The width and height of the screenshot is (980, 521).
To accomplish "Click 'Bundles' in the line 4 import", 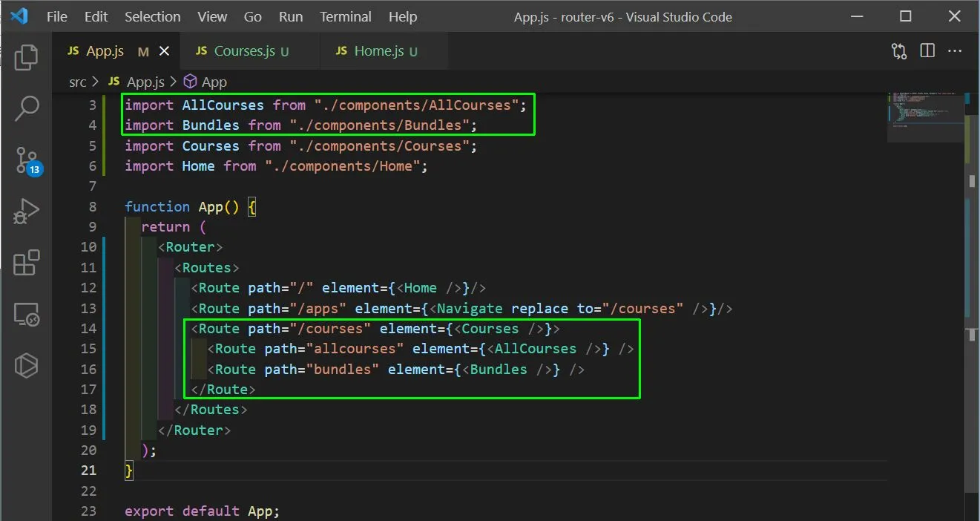I will coord(211,125).
